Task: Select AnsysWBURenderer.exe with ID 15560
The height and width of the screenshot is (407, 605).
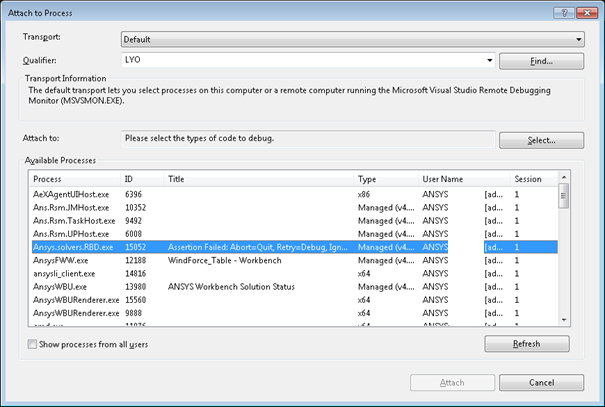Action: [x=294, y=300]
